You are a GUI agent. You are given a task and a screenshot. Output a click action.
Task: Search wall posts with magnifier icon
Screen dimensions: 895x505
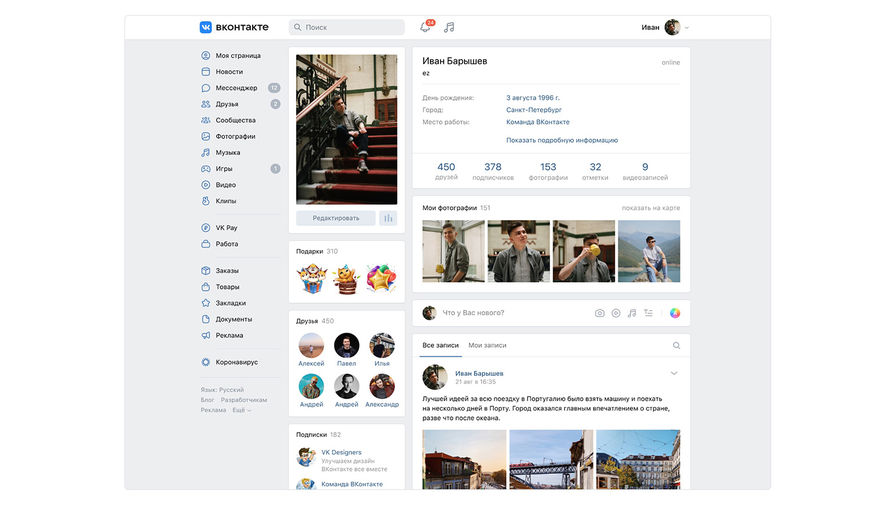676,345
